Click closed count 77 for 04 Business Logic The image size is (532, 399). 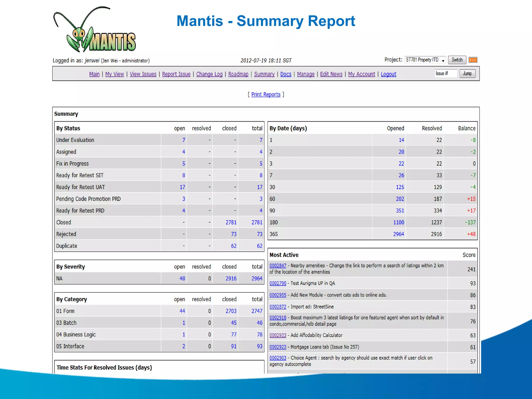coord(234,335)
